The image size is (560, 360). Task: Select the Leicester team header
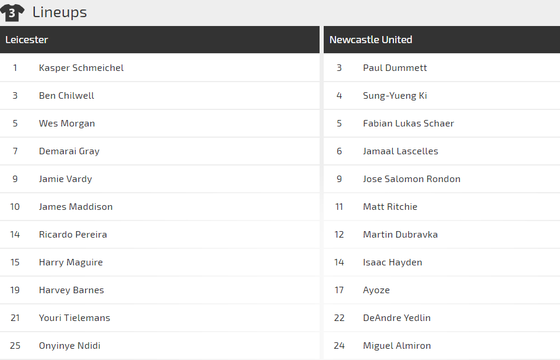(160, 40)
